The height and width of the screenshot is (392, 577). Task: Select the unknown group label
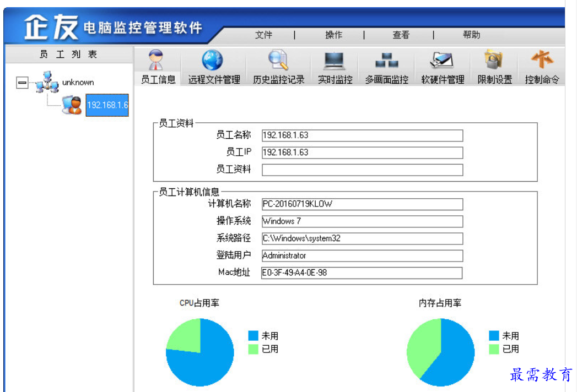tap(78, 83)
